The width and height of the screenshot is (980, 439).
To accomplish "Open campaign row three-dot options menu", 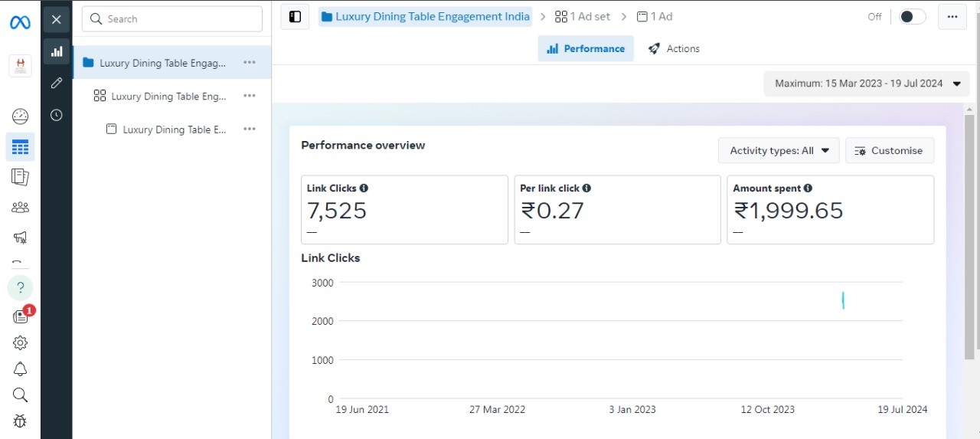I will pos(250,63).
